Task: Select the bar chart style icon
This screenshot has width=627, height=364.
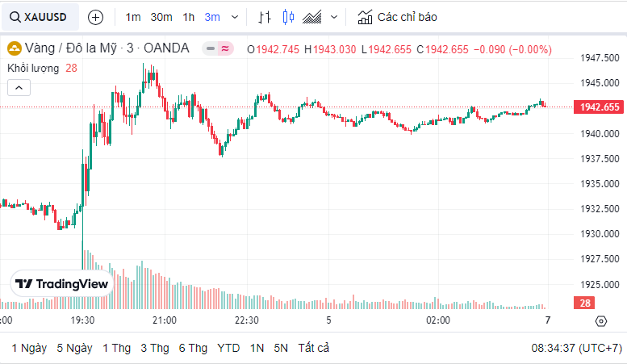Action: pyautogui.click(x=265, y=17)
